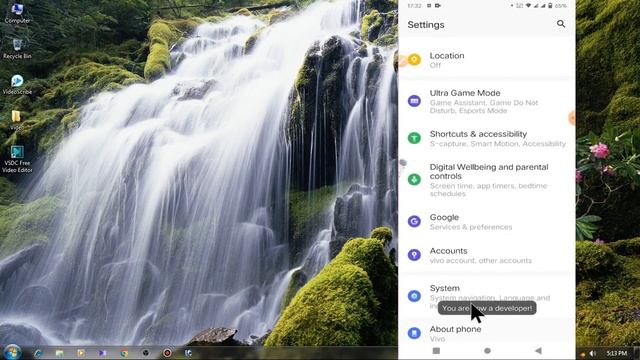This screenshot has width=640, height=360.
Task: Open the Ultra Game Mode icon
Action: point(414,101)
